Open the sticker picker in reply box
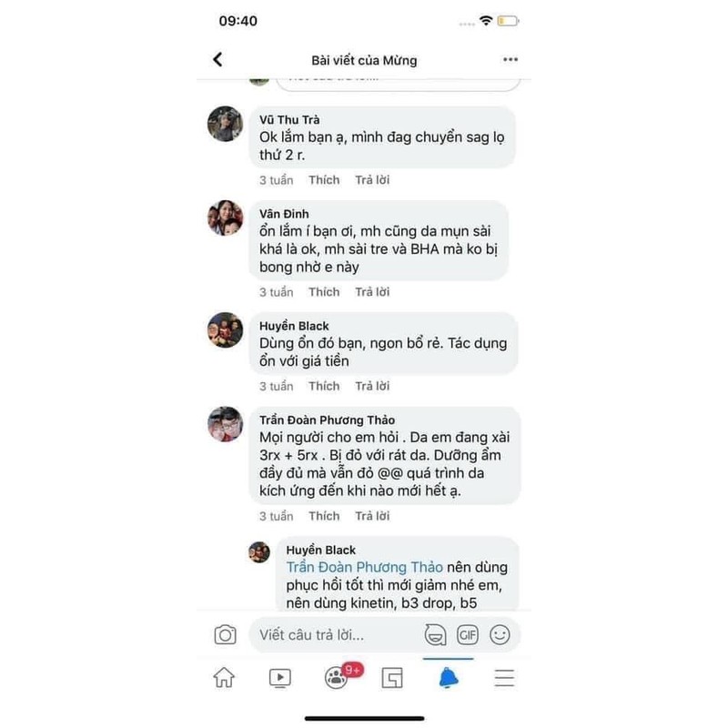The height and width of the screenshot is (728, 728). (x=435, y=634)
